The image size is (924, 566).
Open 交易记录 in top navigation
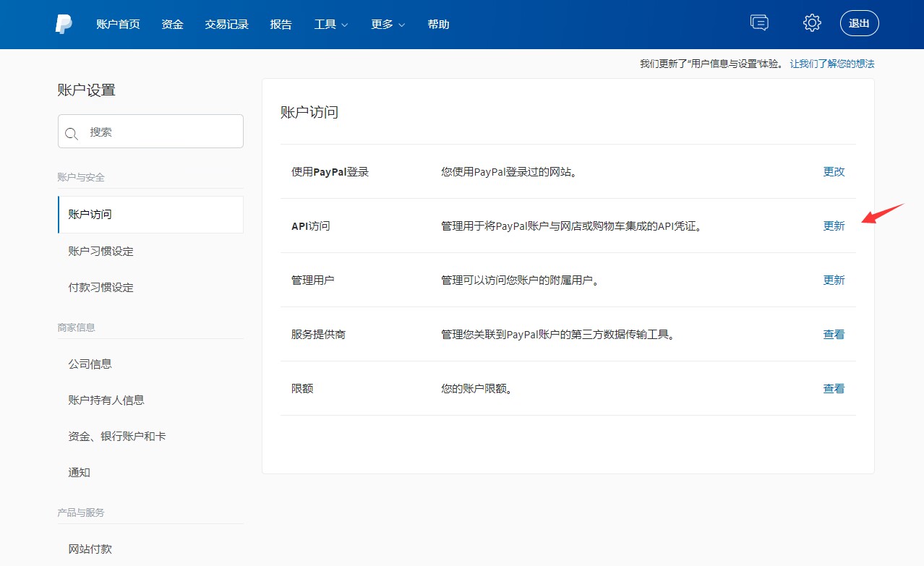[x=227, y=24]
